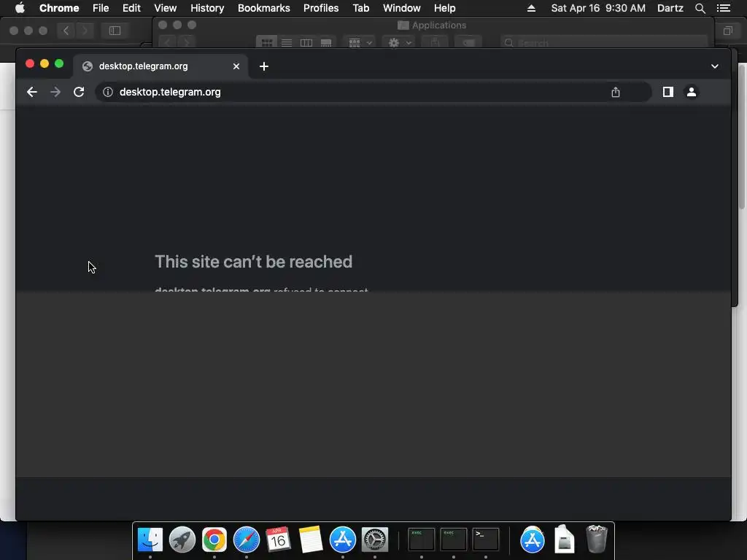Open Calendar showing 16 in Dock
This screenshot has width=747, height=560.
[x=278, y=540]
